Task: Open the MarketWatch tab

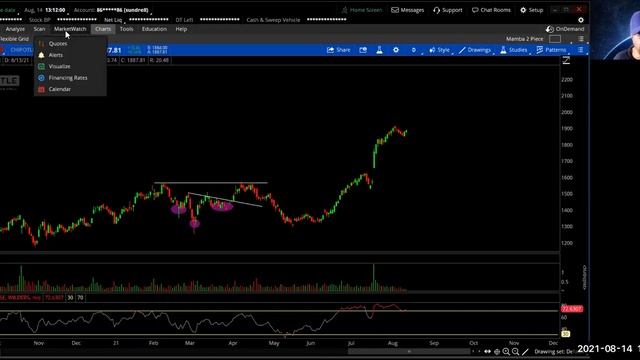Action: (70, 29)
